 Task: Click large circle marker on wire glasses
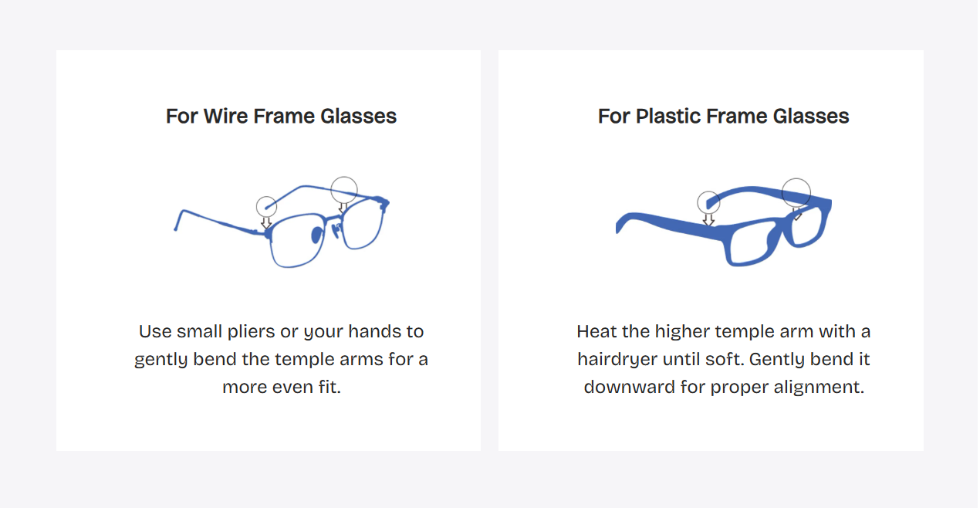(344, 189)
